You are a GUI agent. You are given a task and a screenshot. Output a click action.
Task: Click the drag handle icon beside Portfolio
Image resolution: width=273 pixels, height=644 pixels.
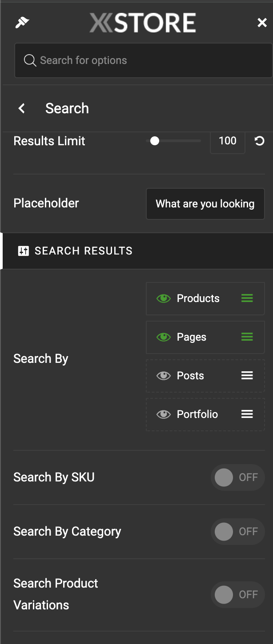(247, 414)
